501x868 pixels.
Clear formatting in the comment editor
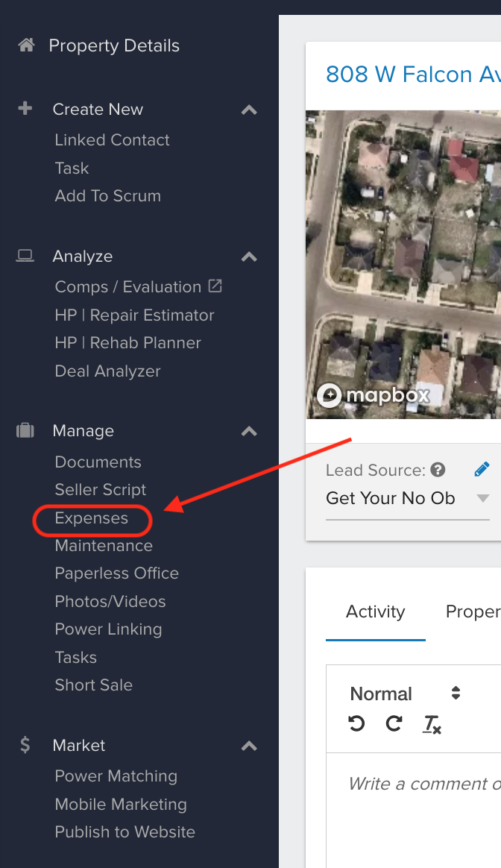432,724
